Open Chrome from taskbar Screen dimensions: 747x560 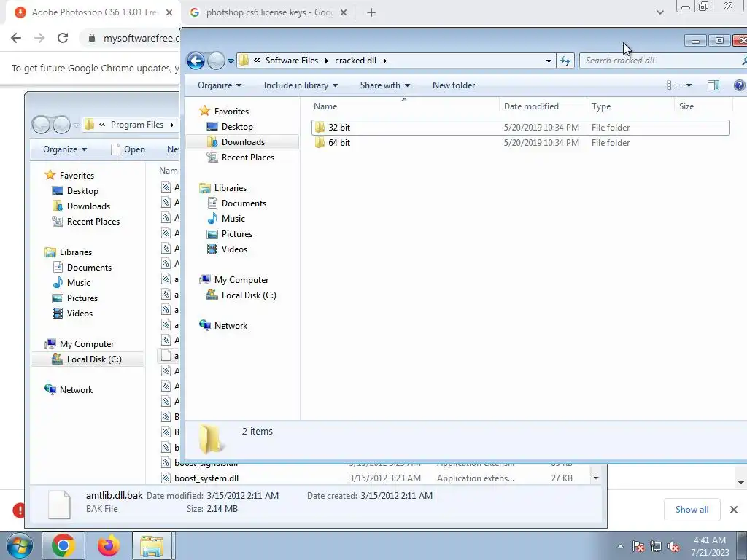point(63,545)
